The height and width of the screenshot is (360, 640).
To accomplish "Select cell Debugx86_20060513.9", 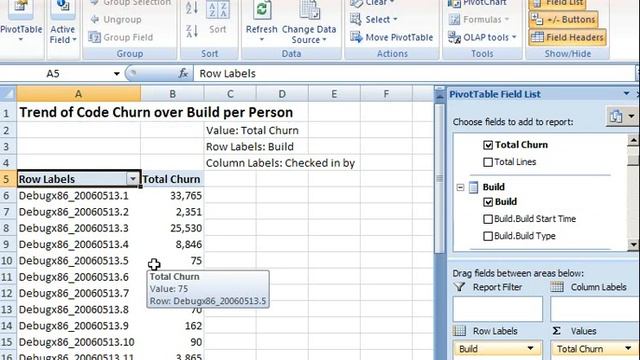I will [78, 326].
